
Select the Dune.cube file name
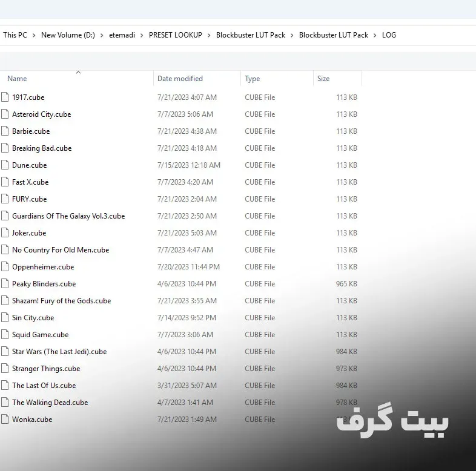(x=30, y=165)
